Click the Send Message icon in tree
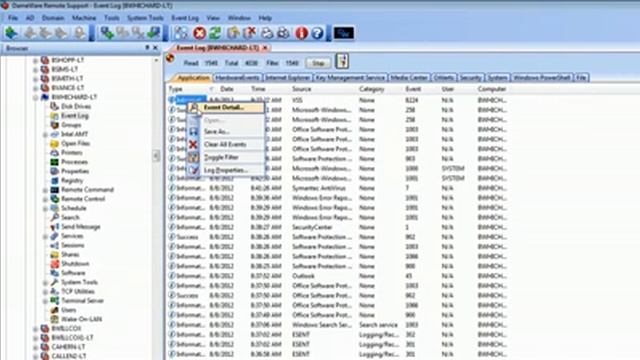 [x=54, y=227]
